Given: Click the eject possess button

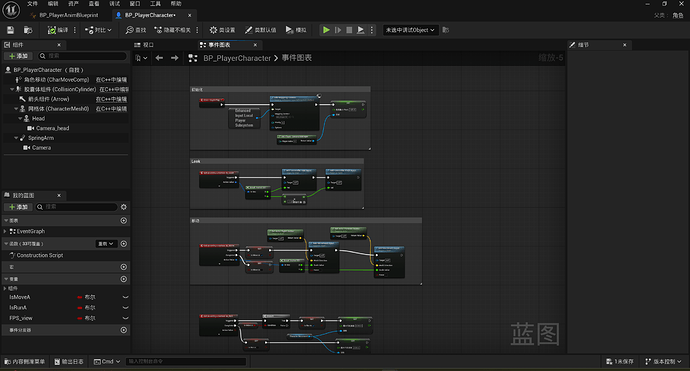Looking at the screenshot, I should [360, 30].
